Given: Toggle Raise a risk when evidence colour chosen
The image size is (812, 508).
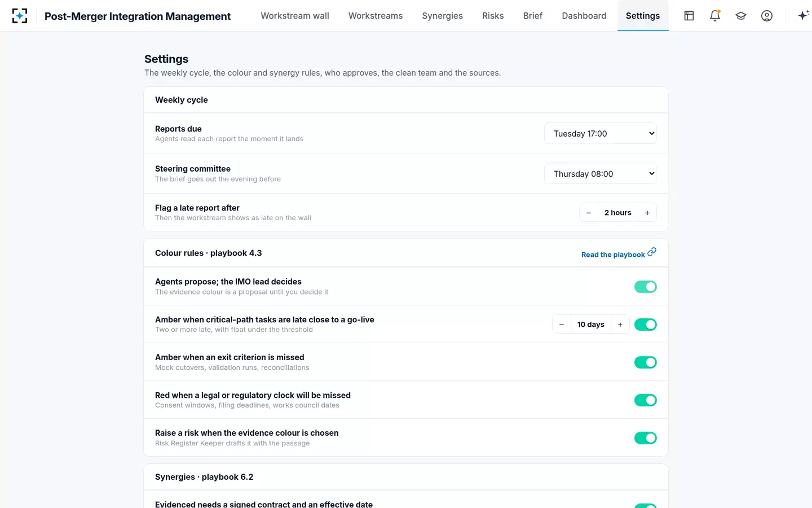Looking at the screenshot, I should tap(646, 438).
